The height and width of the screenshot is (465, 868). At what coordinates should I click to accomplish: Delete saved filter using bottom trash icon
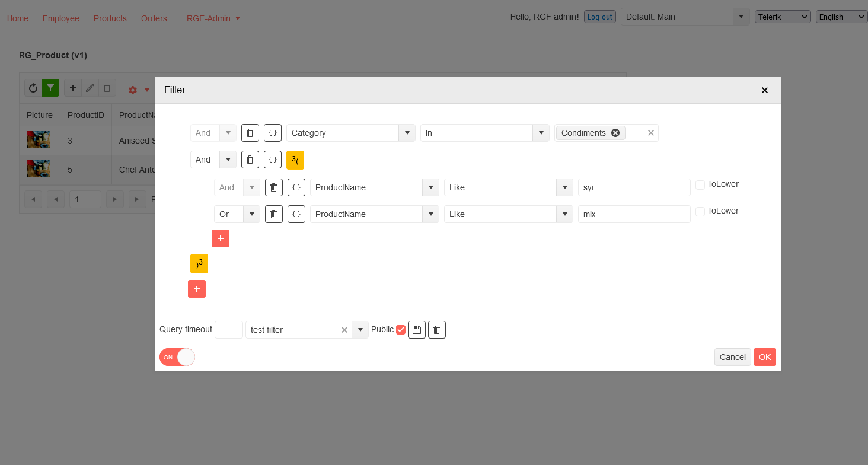point(436,330)
